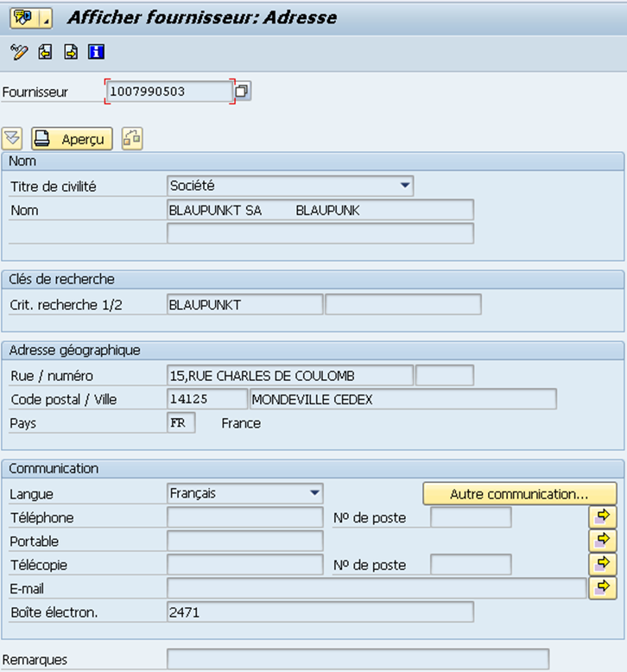
Task: Click the Nº de poste field beside Téléphone
Action: coord(471,517)
